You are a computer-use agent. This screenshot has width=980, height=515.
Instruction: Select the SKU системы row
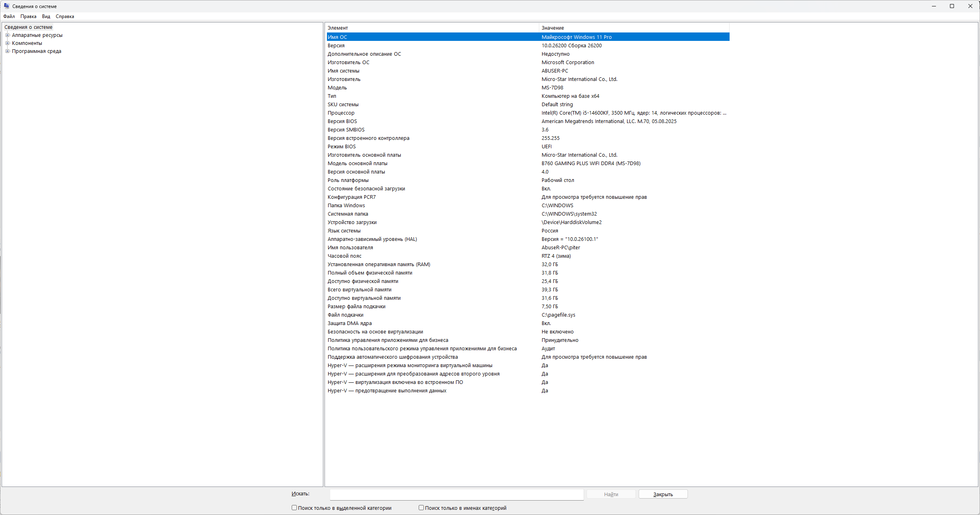(x=528, y=104)
